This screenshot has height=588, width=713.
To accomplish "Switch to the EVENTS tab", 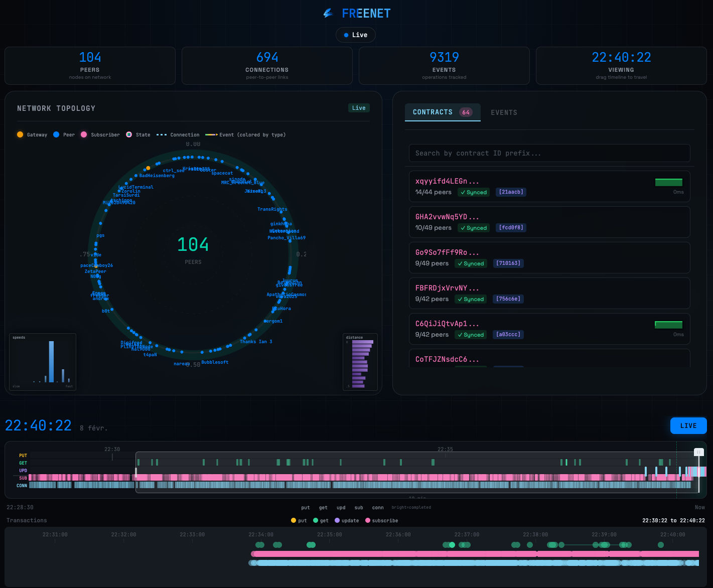I will pyautogui.click(x=504, y=112).
